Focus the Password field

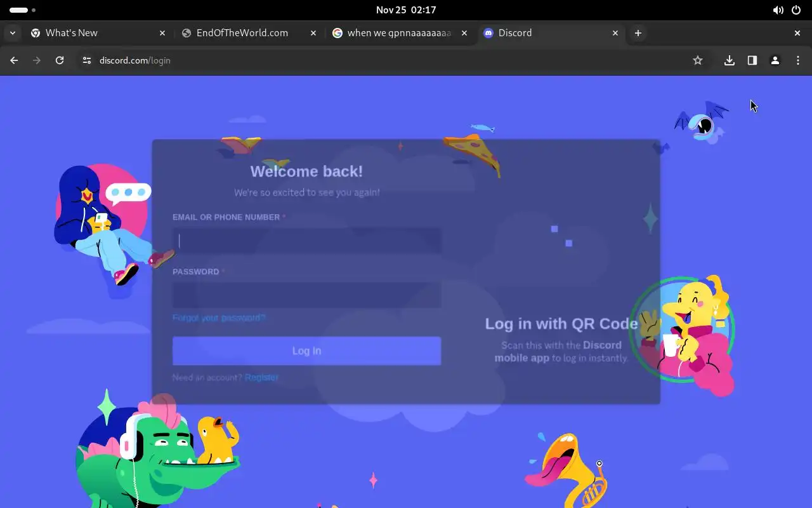coord(306,295)
